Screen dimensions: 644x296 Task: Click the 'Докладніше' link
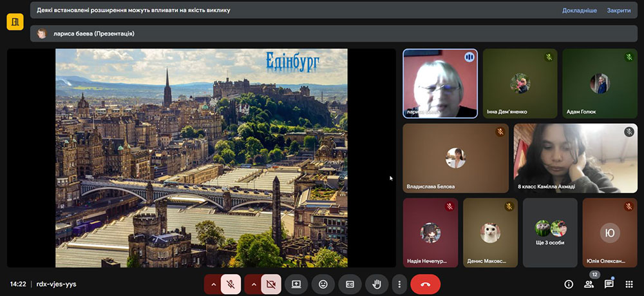579,10
